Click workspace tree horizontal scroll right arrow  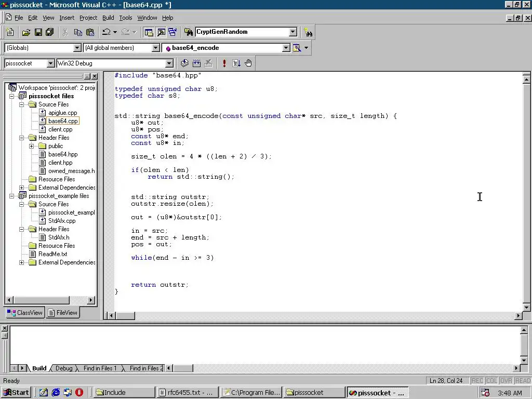(x=90, y=300)
